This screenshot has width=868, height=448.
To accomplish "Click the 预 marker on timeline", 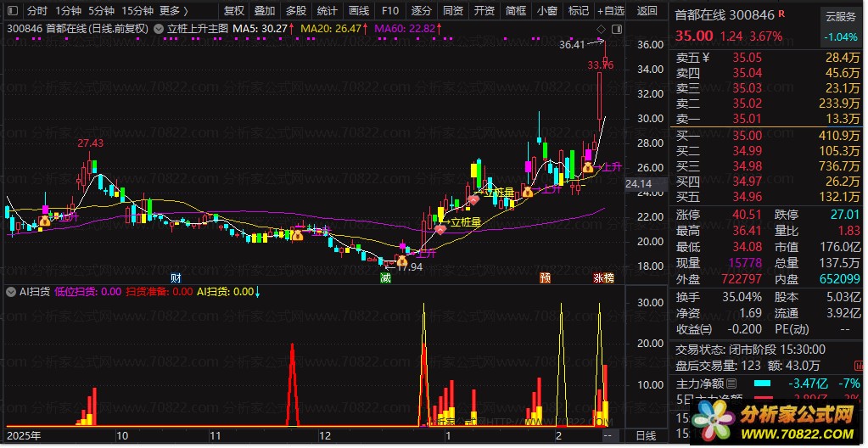I will click(x=546, y=278).
